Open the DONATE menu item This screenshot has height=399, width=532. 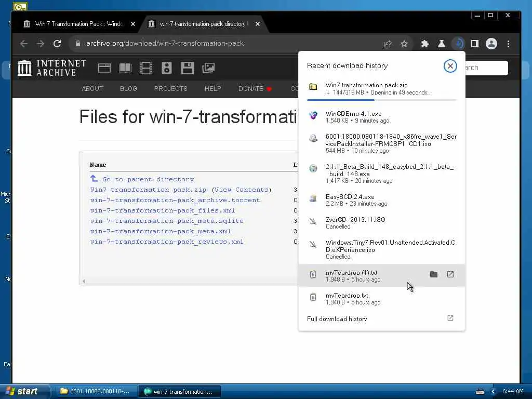[x=255, y=88]
